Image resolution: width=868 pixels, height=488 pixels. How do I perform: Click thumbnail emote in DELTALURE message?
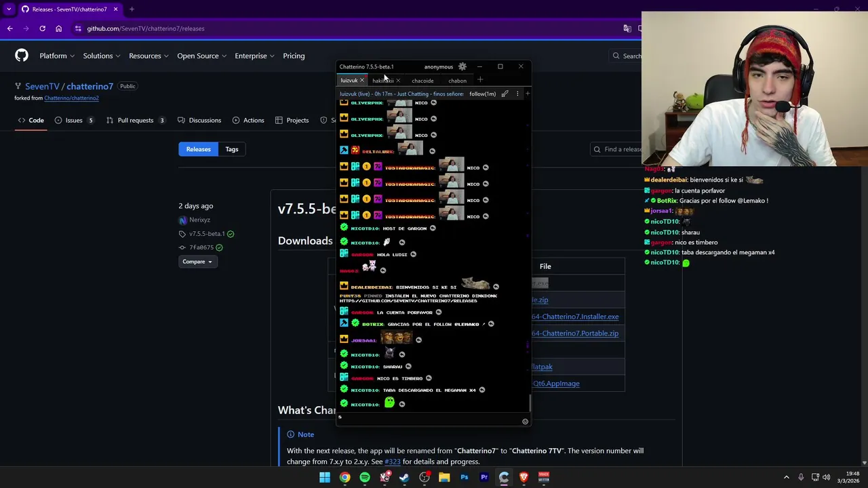(x=410, y=149)
